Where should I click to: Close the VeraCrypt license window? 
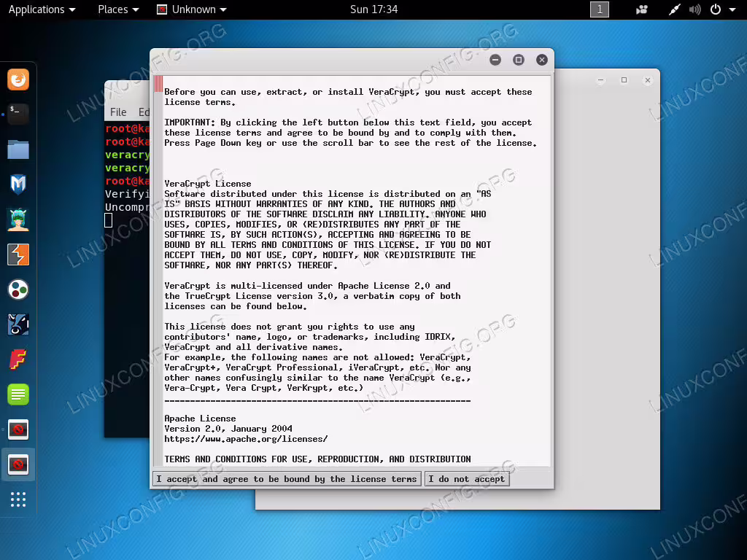[x=542, y=60]
